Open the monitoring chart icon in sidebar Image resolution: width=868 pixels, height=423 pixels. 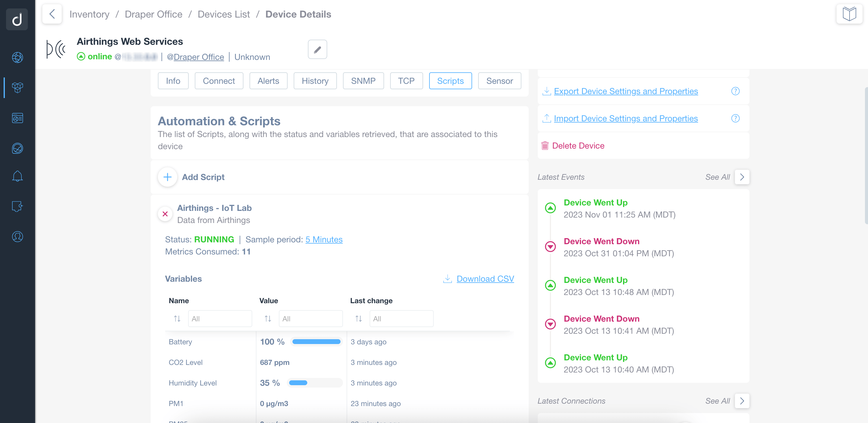pos(18,148)
